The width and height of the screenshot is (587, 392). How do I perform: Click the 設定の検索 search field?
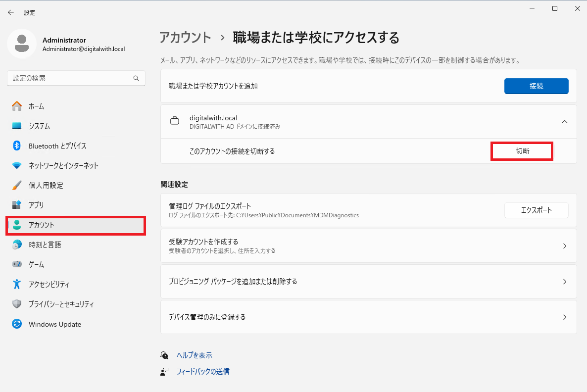pos(76,78)
